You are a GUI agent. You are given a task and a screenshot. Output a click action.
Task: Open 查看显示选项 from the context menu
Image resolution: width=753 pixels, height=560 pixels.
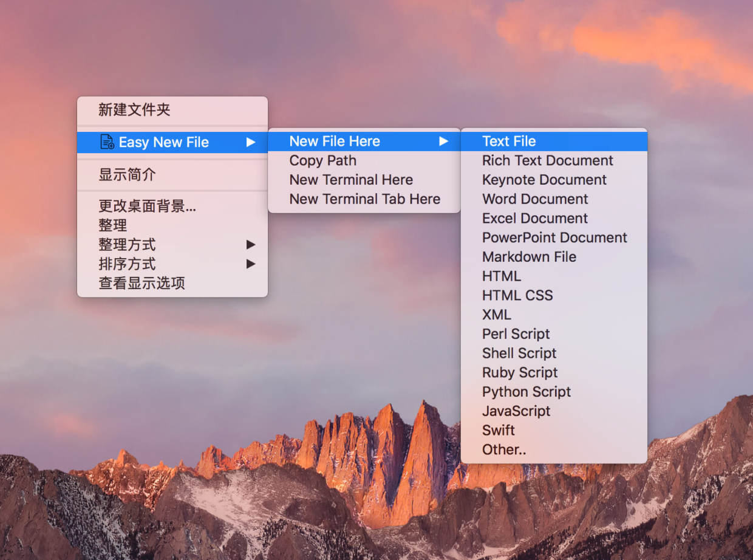[x=172, y=284]
